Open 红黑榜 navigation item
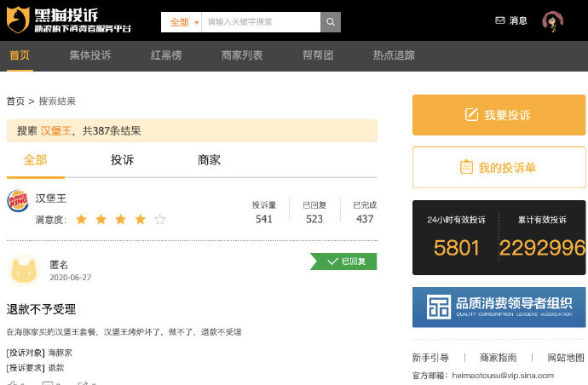 tap(166, 55)
